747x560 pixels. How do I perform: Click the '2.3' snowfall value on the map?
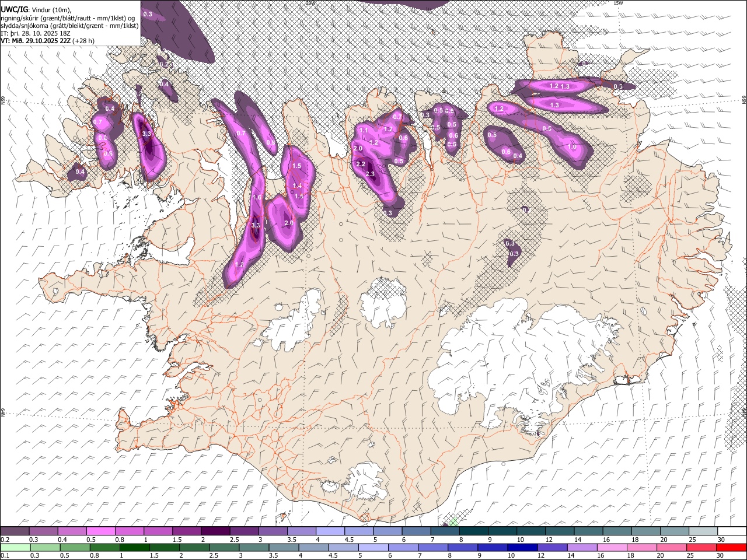370,174
